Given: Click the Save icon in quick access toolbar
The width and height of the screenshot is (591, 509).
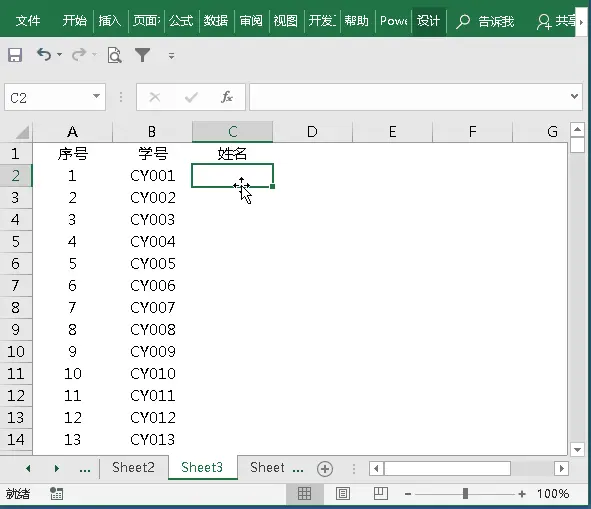Looking at the screenshot, I should tap(15, 55).
